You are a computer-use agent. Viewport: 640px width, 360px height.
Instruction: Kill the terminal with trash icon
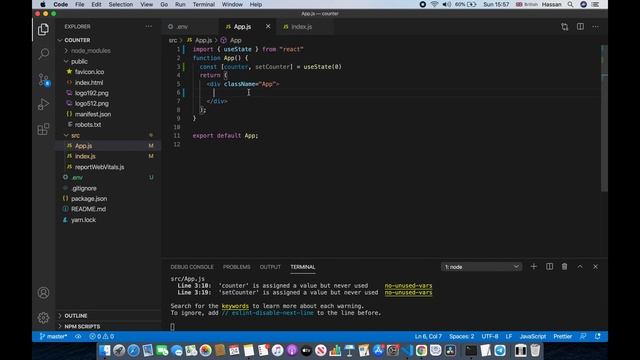(x=564, y=267)
